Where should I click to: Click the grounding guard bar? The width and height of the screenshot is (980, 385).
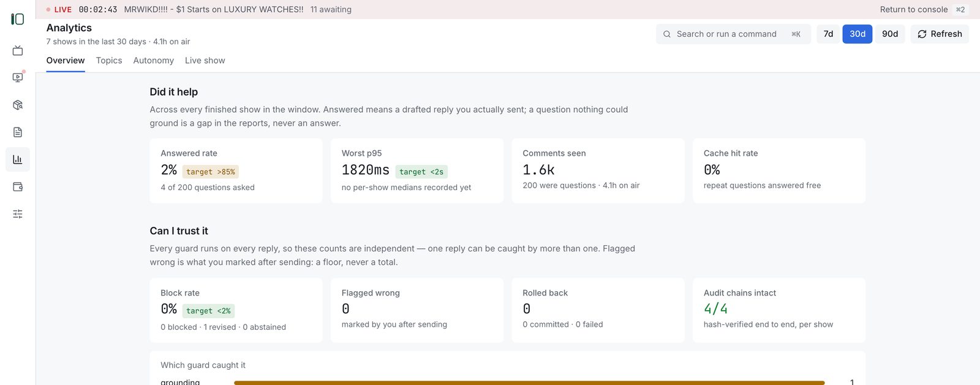[529, 383]
